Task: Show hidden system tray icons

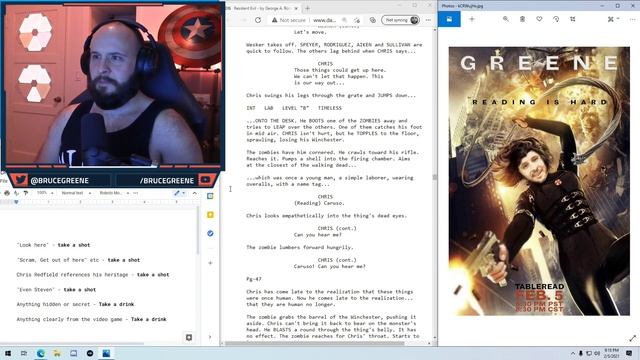Action: [573, 353]
